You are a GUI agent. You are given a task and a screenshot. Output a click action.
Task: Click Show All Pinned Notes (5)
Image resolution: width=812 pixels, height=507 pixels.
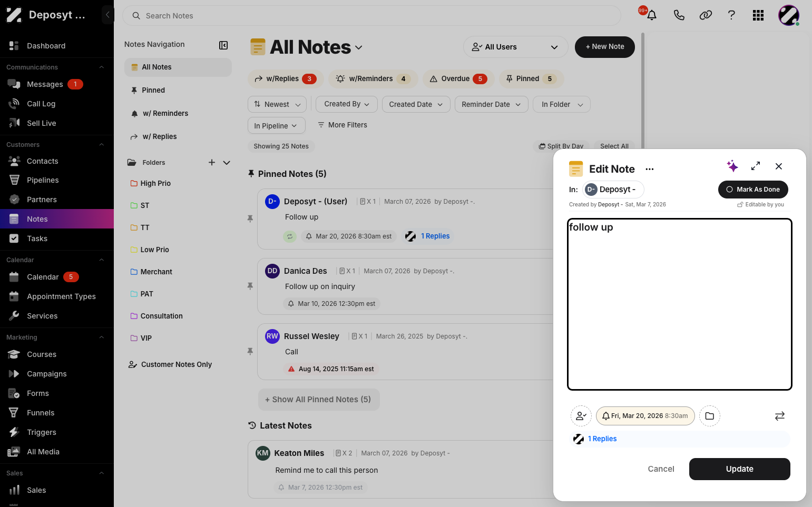(319, 400)
